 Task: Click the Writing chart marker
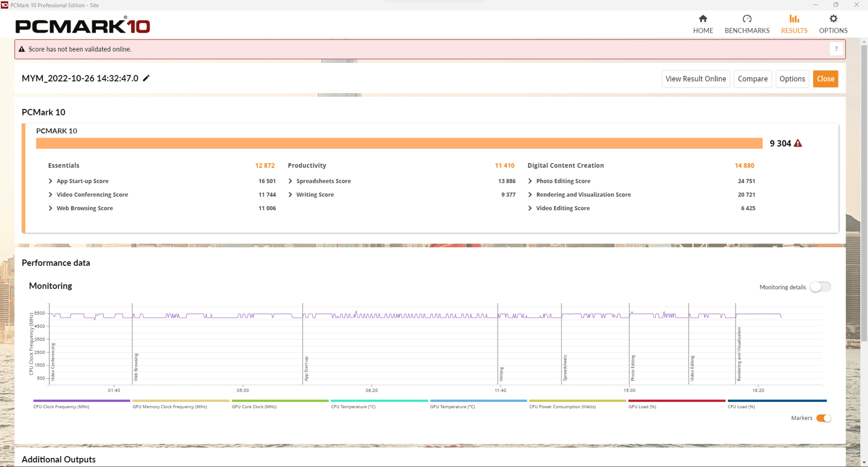click(x=501, y=374)
